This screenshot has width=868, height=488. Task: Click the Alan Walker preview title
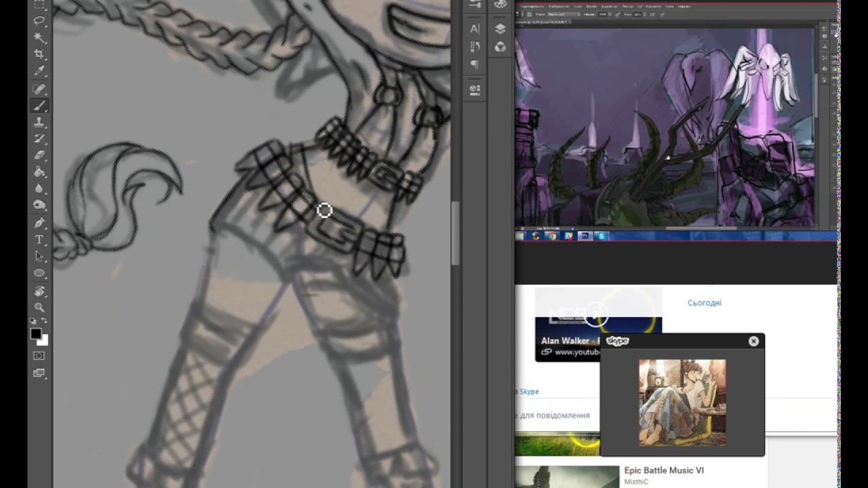572,340
